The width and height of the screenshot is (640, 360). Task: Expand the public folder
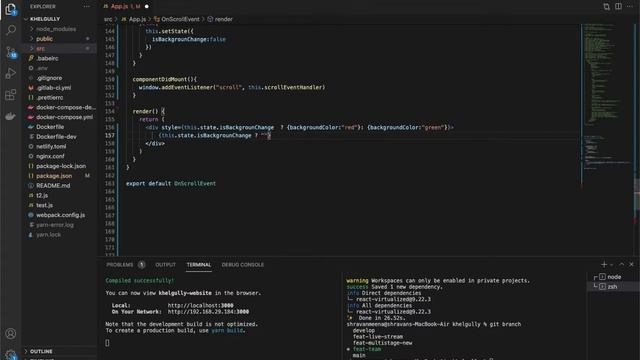pos(44,39)
